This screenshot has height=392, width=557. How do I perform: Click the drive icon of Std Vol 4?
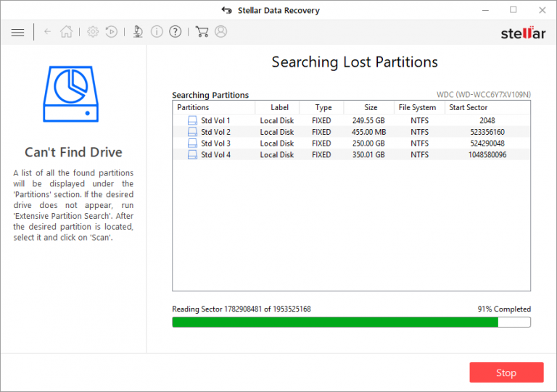192,154
